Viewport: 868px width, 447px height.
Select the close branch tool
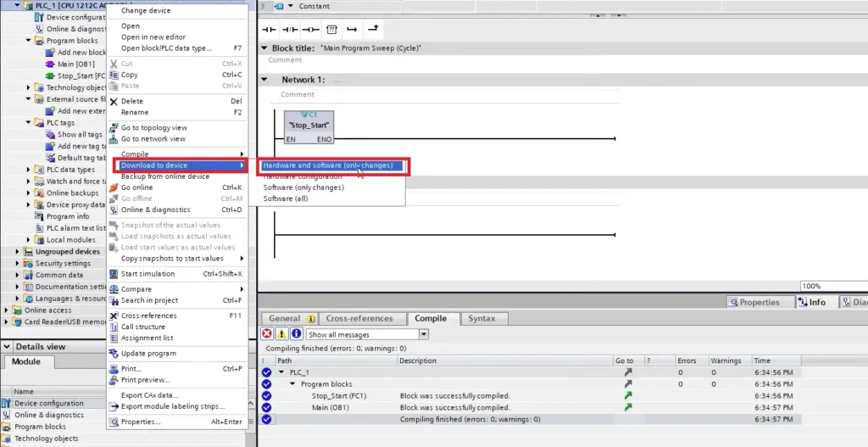tap(373, 30)
